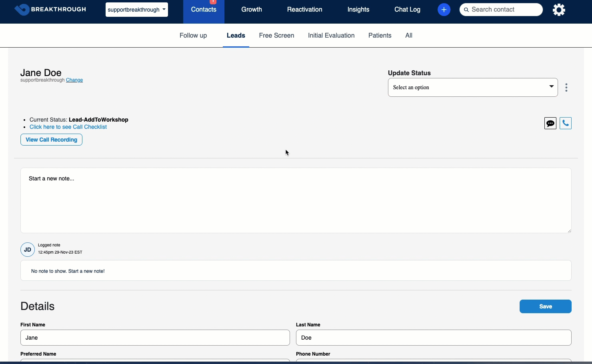The image size is (592, 364).
Task: Click the View Call Recording button
Action: pos(51,140)
